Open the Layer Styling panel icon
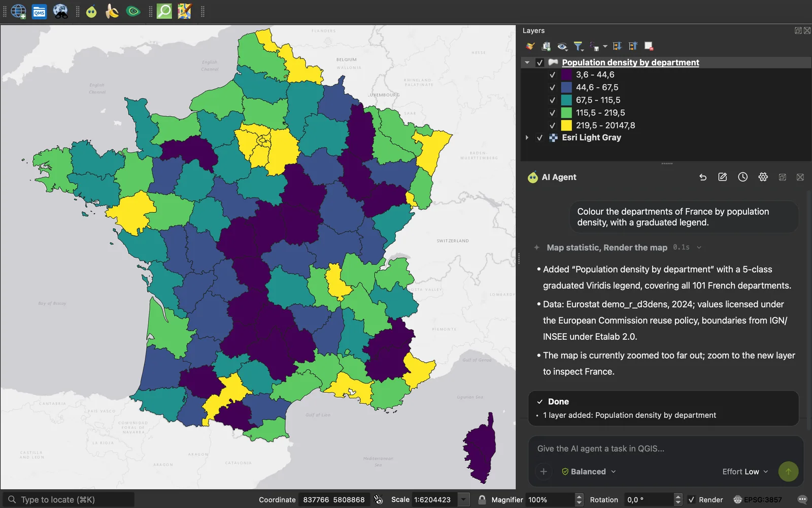 (x=530, y=46)
